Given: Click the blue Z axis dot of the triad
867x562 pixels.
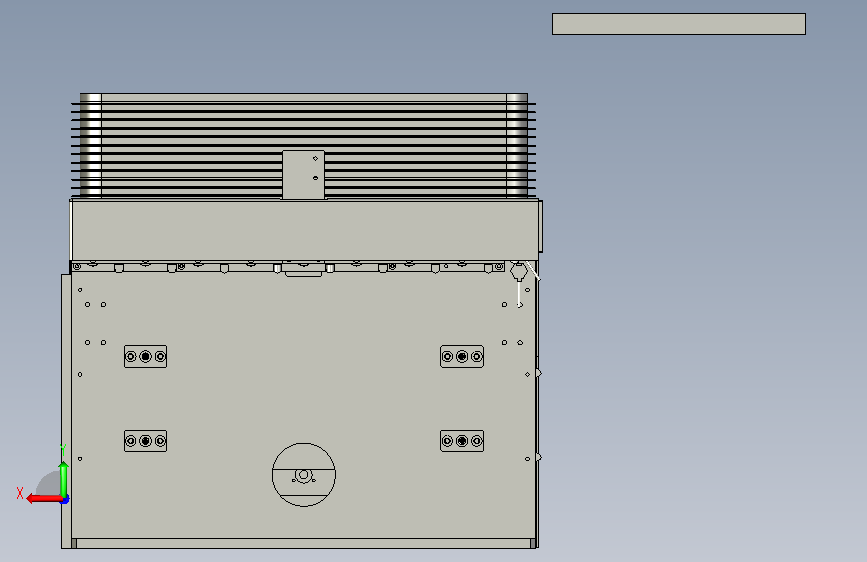Looking at the screenshot, I should click(x=65, y=500).
